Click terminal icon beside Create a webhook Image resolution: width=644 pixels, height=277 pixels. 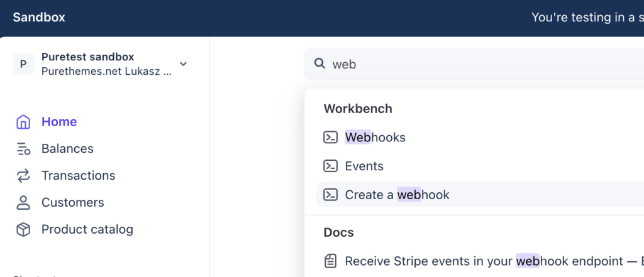coord(330,195)
